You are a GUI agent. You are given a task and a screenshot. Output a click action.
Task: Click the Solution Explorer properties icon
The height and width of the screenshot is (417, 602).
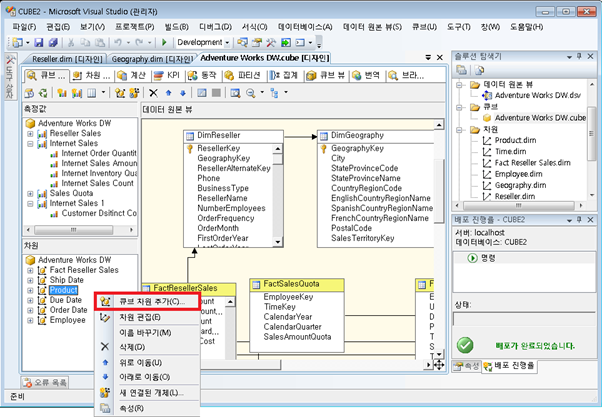point(461,70)
